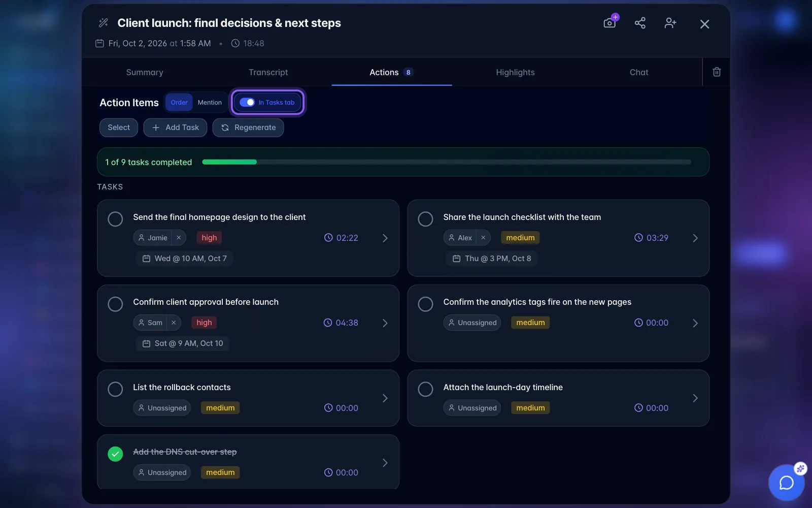Mark 'Confirm client approval before launch' complete
This screenshot has height=508, width=812.
click(115, 304)
